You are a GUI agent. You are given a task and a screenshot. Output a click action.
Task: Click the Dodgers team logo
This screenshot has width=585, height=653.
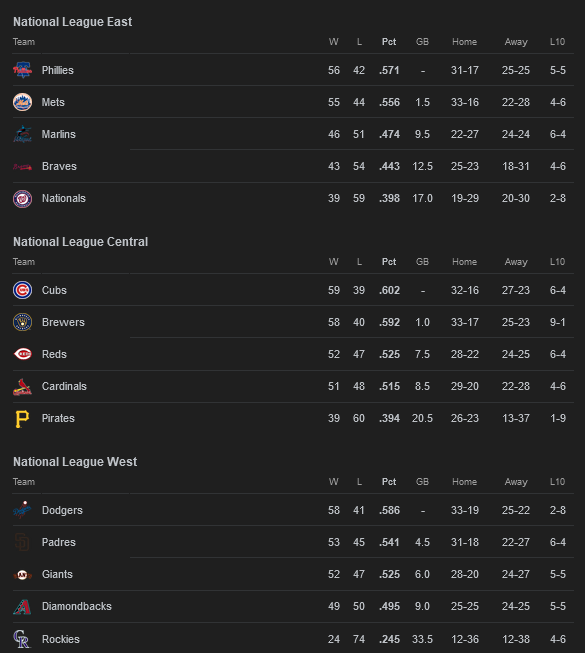(22, 510)
